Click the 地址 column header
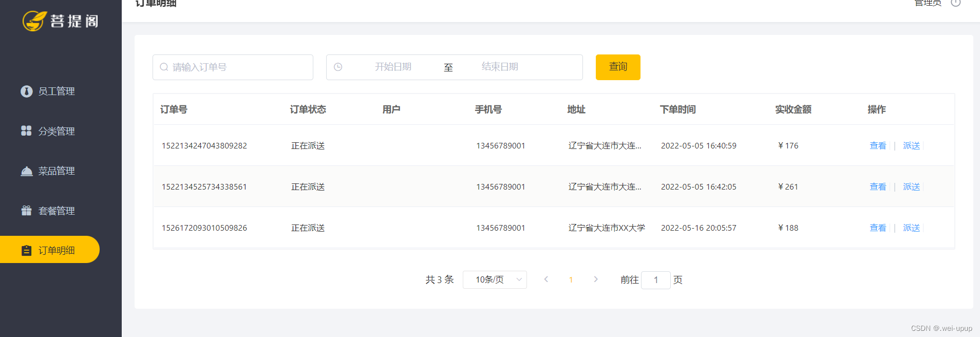Viewport: 980px width, 337px height. pos(576,109)
